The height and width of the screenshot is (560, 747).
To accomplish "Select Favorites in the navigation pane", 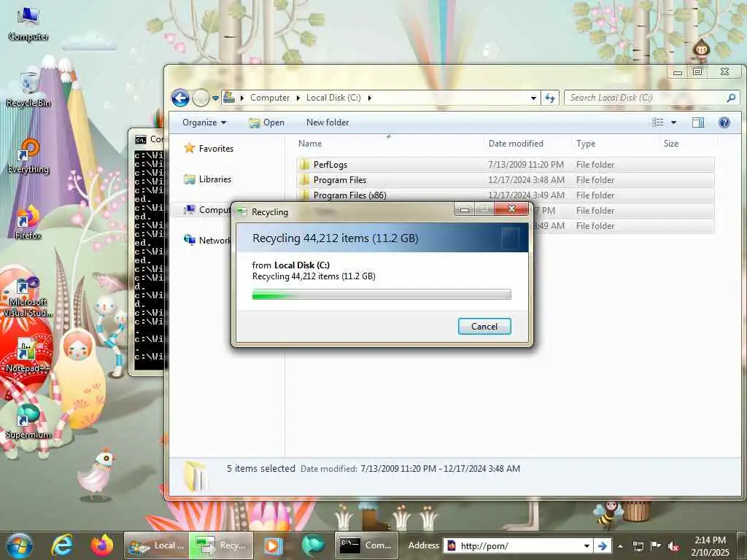I will point(209,149).
